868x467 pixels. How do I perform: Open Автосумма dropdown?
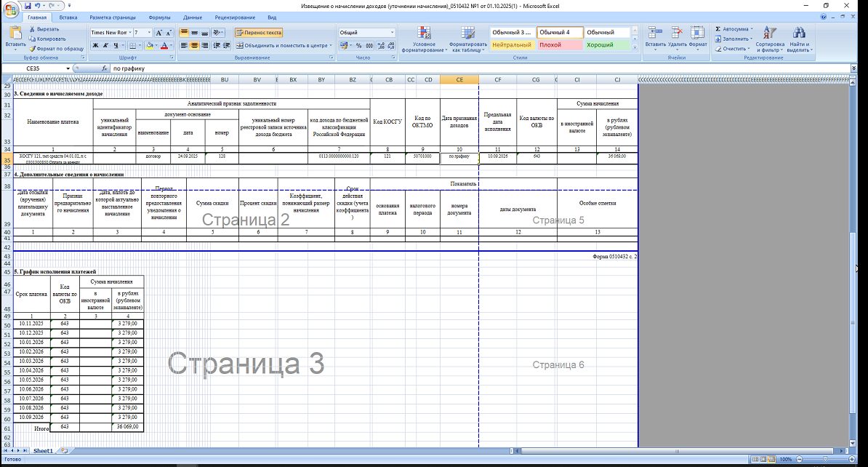point(751,29)
